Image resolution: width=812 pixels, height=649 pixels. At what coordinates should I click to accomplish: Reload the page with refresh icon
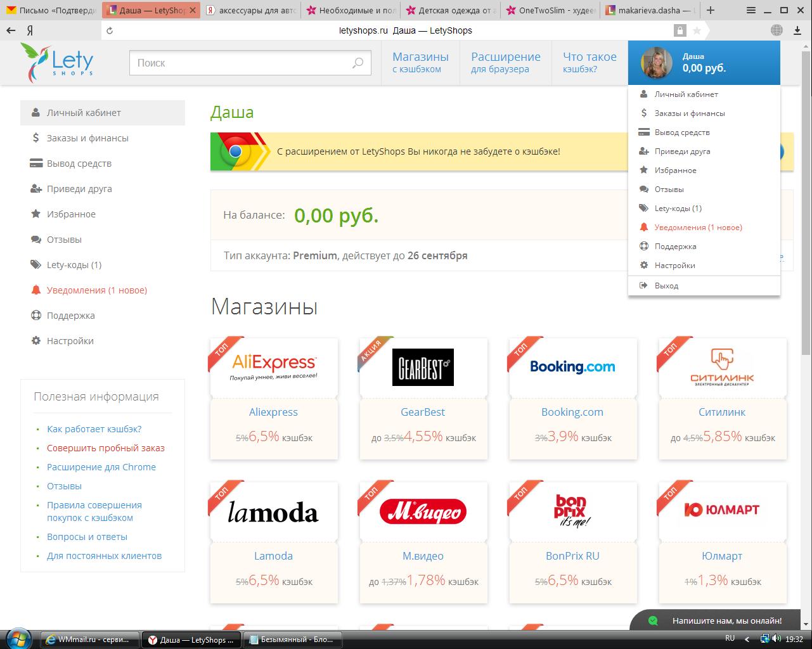[x=110, y=30]
